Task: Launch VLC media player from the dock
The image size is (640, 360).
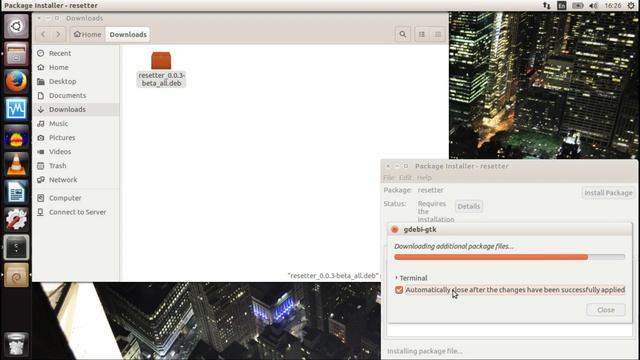Action: tap(16, 164)
